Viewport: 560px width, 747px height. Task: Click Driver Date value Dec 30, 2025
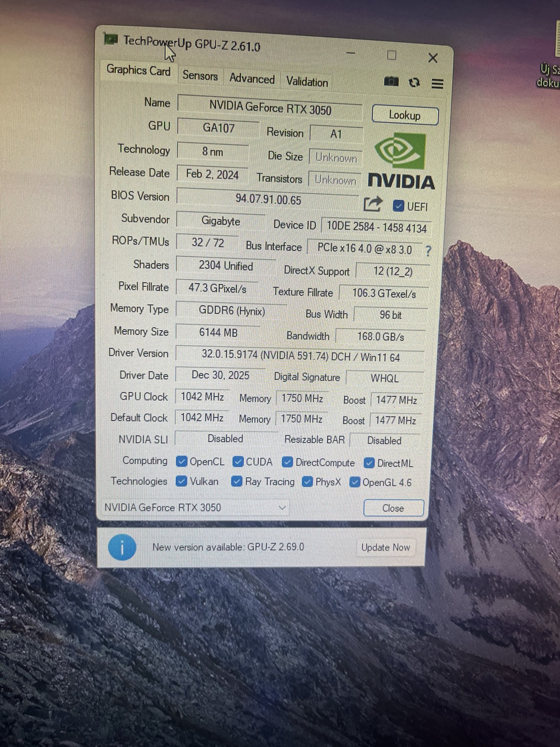pyautogui.click(x=220, y=375)
